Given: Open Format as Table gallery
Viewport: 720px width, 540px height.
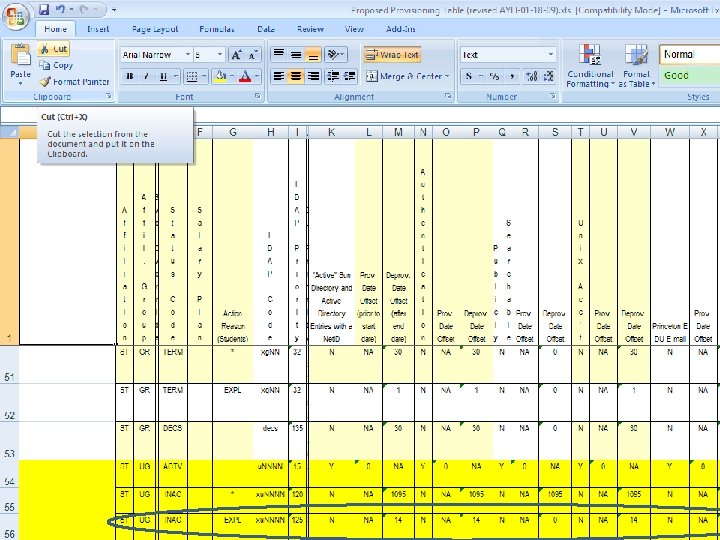Looking at the screenshot, I should [636, 66].
